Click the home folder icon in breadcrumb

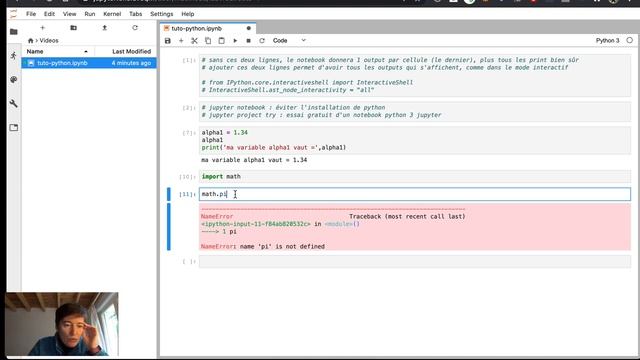[30, 40]
